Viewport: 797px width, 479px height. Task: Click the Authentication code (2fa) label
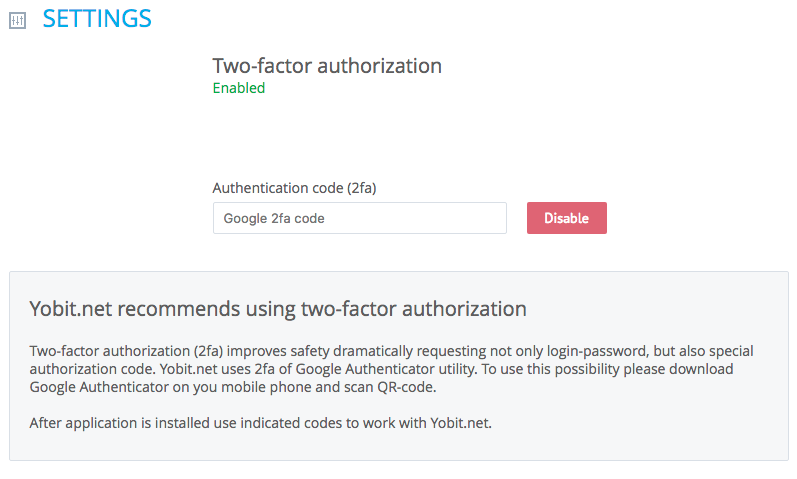click(x=294, y=188)
